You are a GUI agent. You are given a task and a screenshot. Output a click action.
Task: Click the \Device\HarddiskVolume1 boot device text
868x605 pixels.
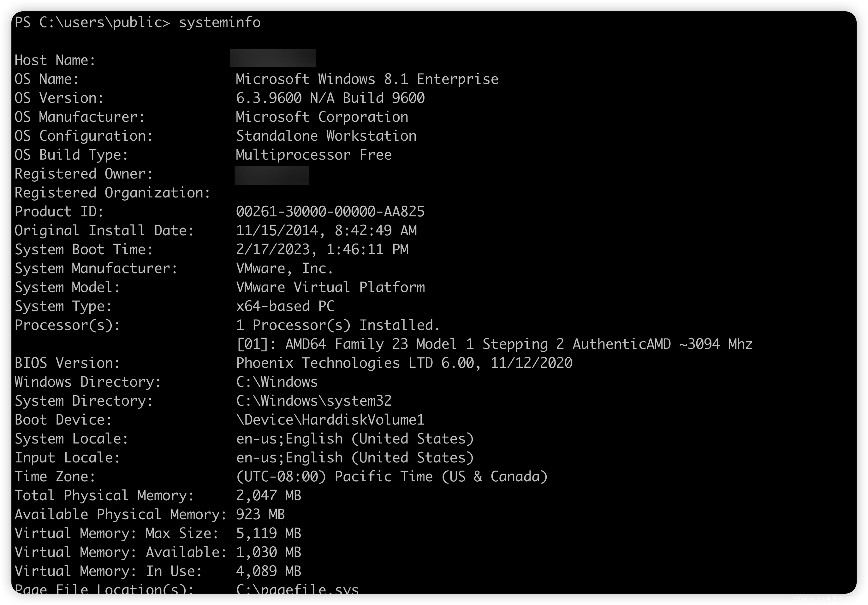coord(330,420)
